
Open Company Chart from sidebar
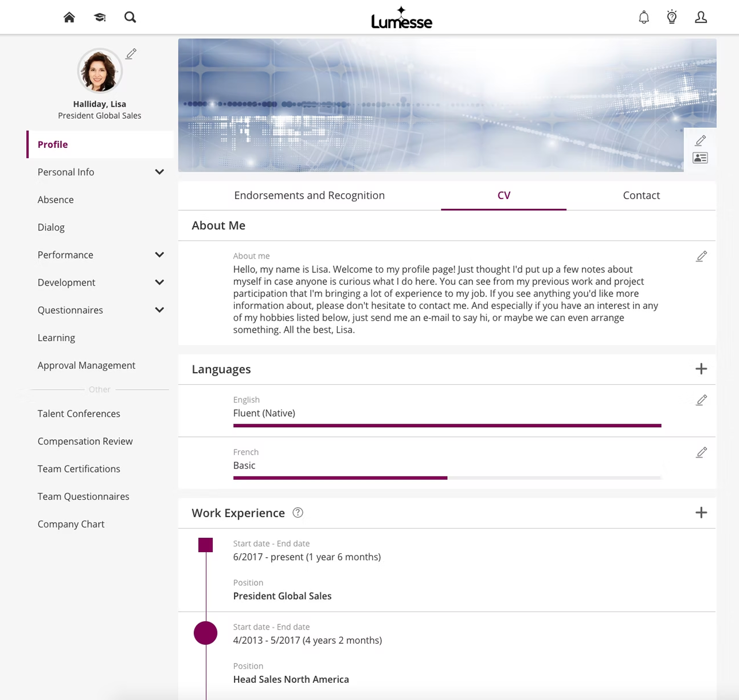click(71, 524)
